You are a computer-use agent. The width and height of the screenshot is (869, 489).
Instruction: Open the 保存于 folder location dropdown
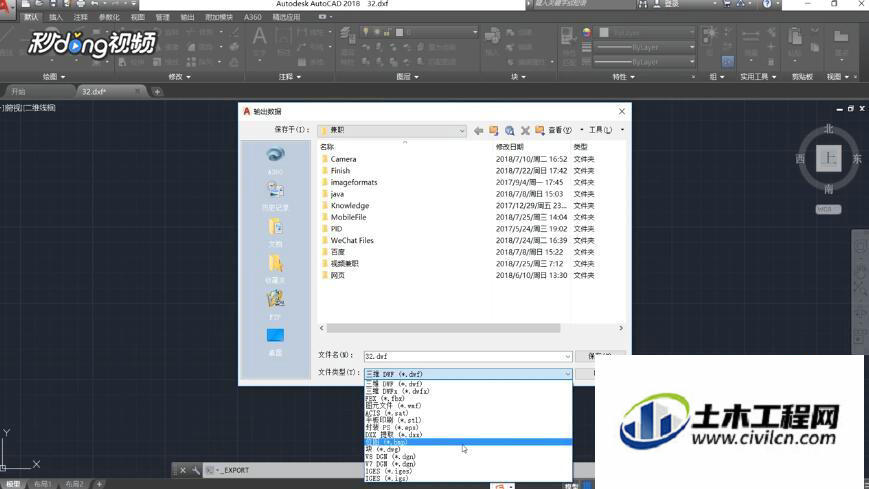pos(392,130)
